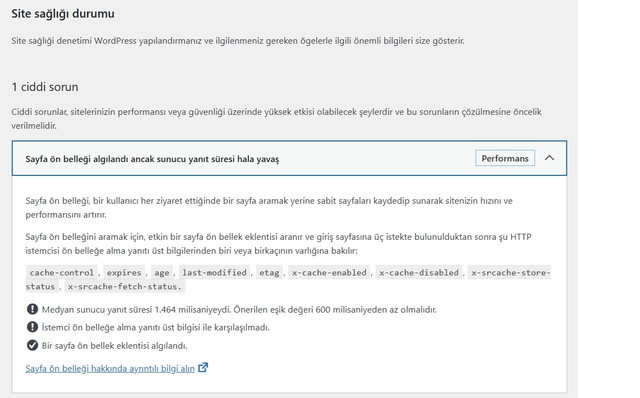
Task: Click checkmark icon beside 'Bir sayfa ön bellek eklentisi'
Action: 32,345
